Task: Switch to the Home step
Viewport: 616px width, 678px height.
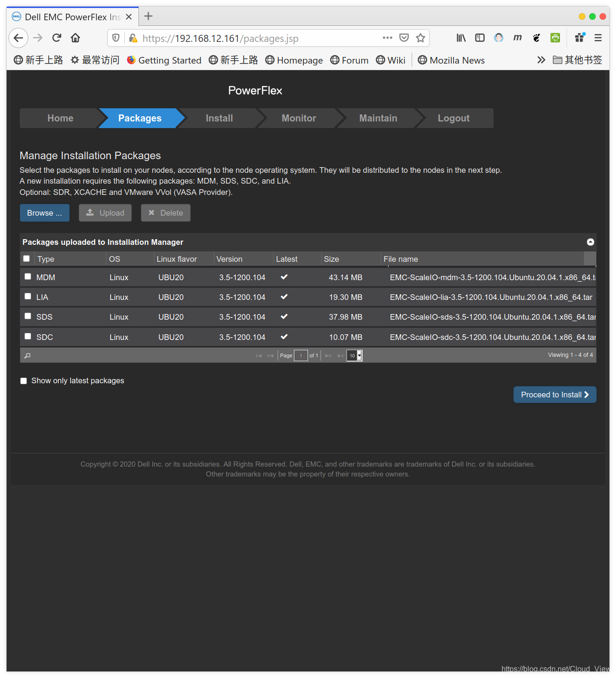Action: [60, 118]
